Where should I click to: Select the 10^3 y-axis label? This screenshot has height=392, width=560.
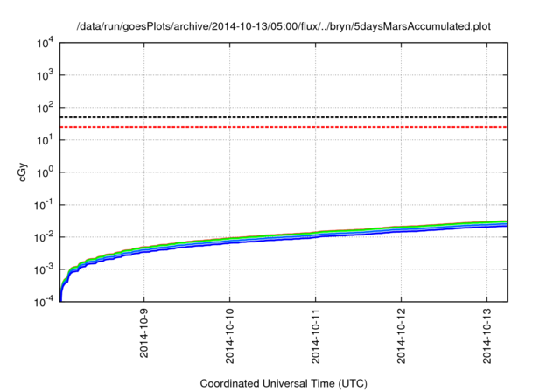45,76
